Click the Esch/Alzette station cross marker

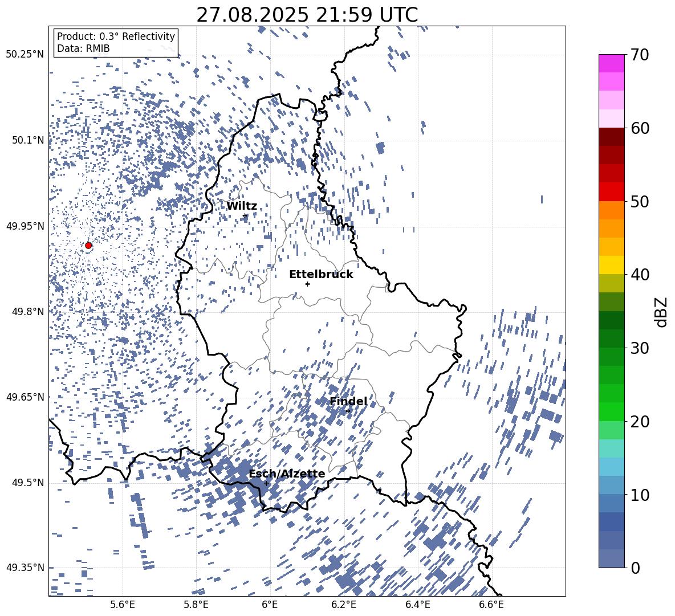tap(266, 483)
